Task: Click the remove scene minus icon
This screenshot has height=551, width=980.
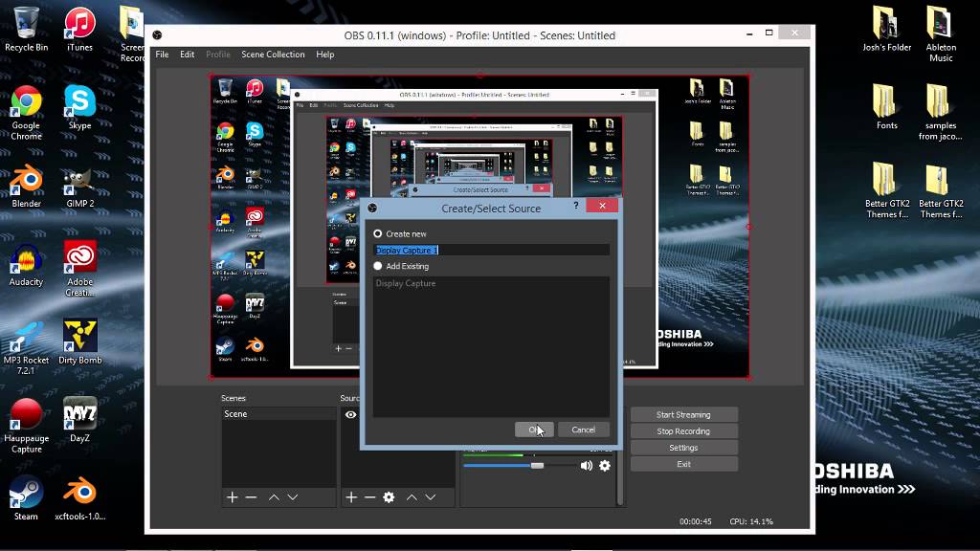Action: pos(252,497)
